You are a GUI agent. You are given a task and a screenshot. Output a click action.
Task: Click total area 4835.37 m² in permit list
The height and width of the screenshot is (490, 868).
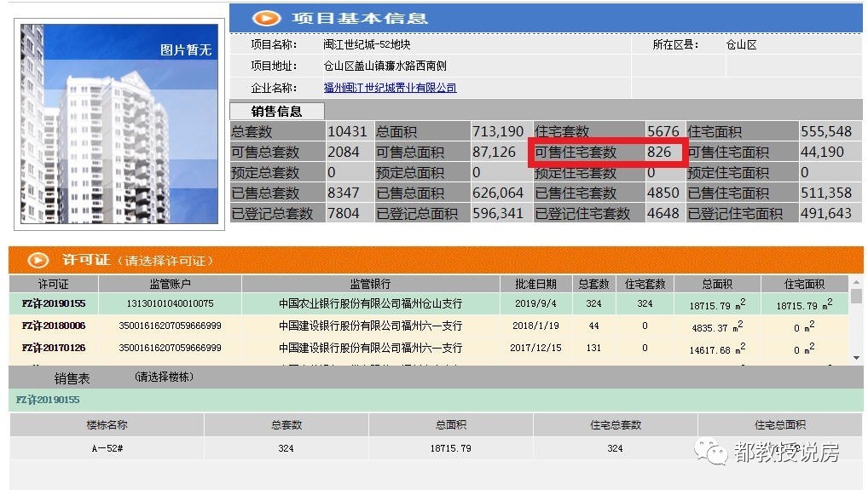[x=717, y=326]
